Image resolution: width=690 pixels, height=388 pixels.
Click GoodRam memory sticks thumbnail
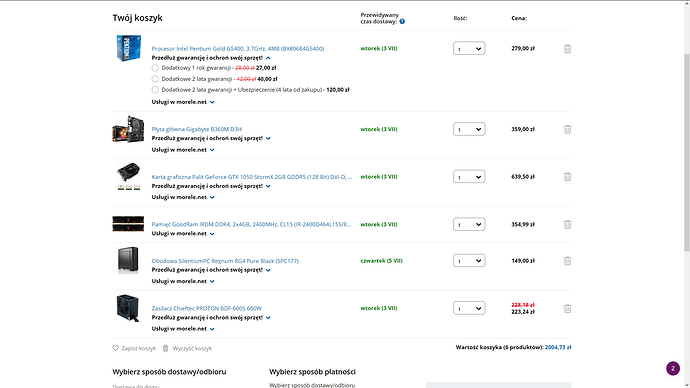(128, 223)
